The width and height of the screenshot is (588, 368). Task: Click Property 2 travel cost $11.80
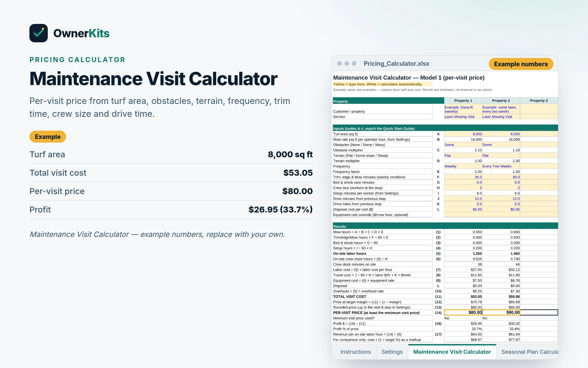tap(501, 275)
